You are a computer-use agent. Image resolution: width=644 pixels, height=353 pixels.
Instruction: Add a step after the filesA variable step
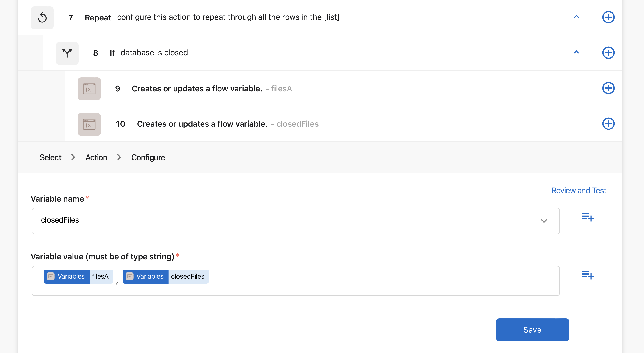608,88
